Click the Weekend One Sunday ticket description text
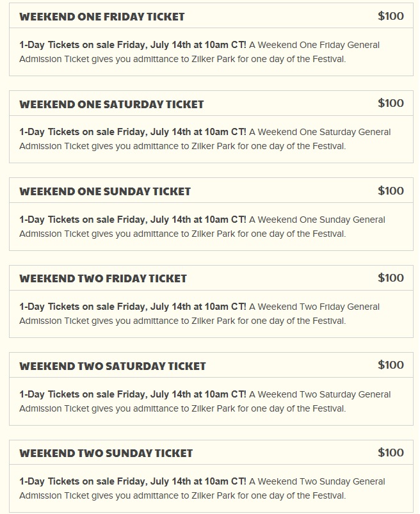Viewport: 420px width, 514px height. (202, 227)
